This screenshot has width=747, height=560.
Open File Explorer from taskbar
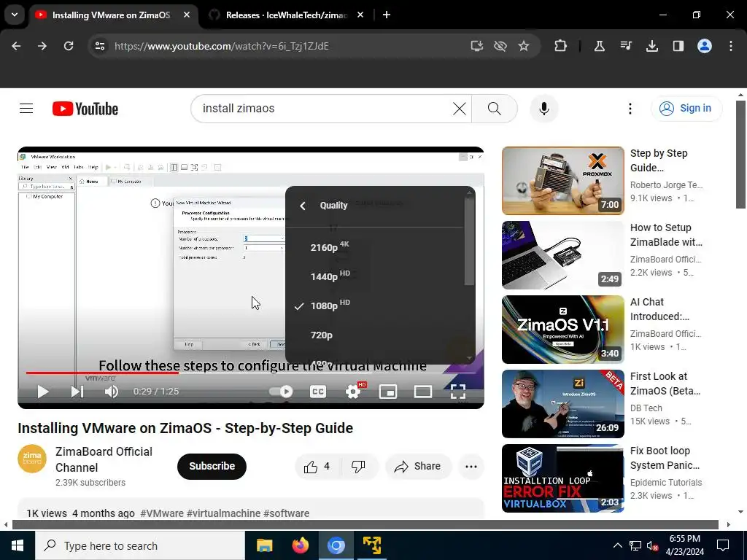[264, 545]
